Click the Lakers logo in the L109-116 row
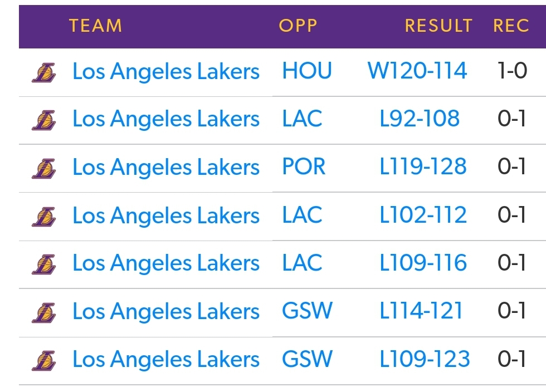546x392 pixels. pos(44,264)
